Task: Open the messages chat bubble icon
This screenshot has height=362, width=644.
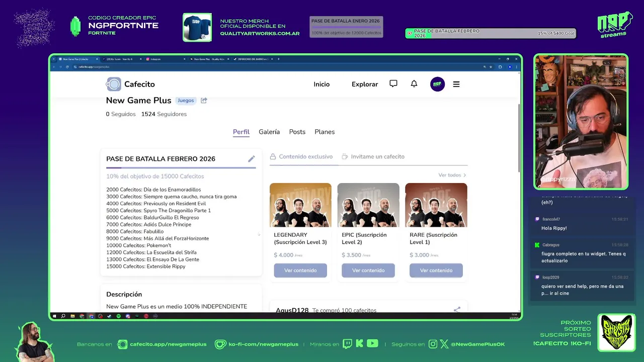Action: (393, 84)
